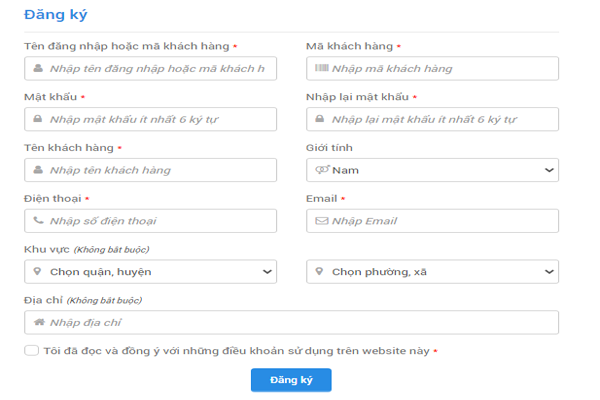Expand the Chọn phường, xã dropdown
600x400 pixels.
432,272
